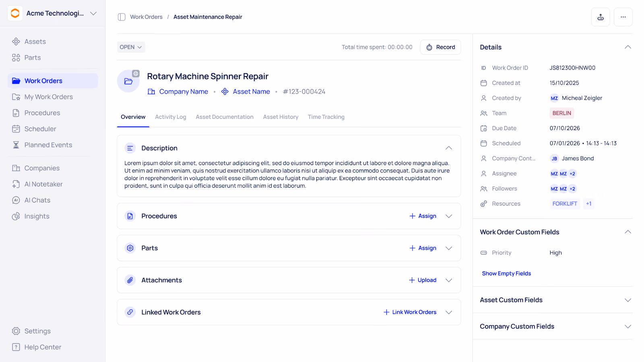
Task: Open the Asset Name link
Action: (x=246, y=91)
